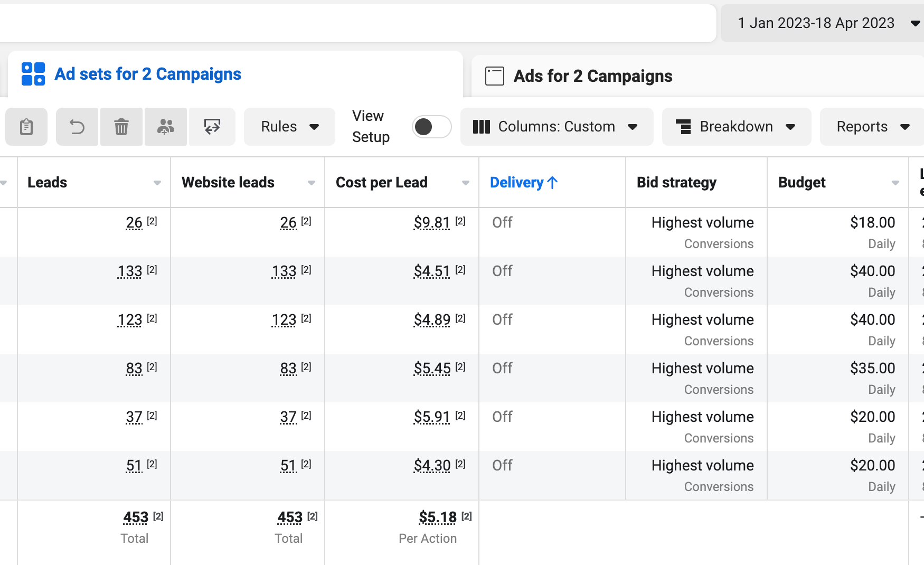Open the Columns: Custom dropdown
The image size is (924, 565).
click(x=557, y=127)
